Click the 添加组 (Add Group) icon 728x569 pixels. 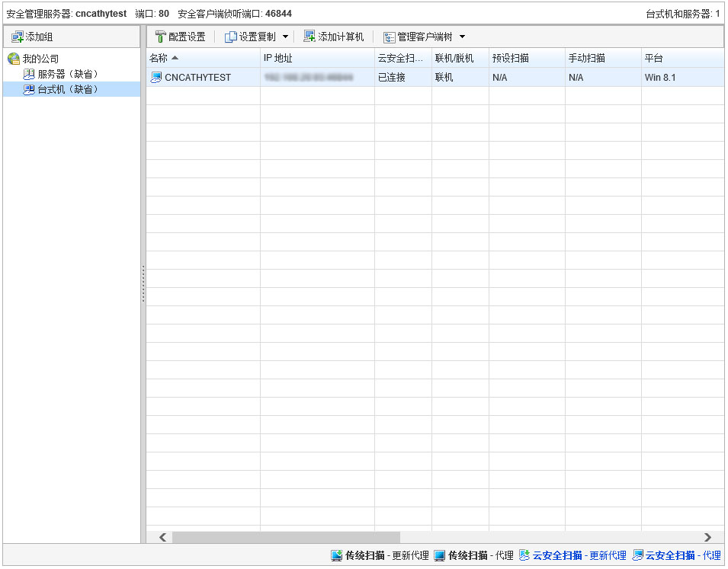(x=17, y=37)
